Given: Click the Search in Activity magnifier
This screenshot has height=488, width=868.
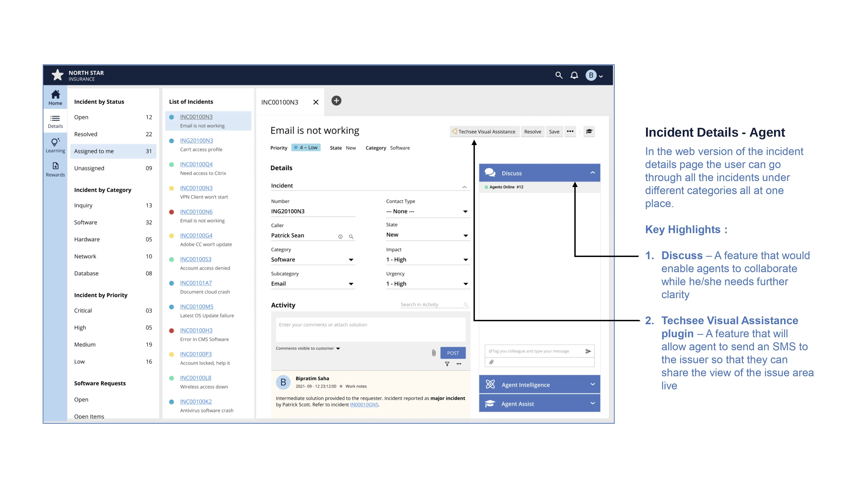Looking at the screenshot, I should (466, 305).
